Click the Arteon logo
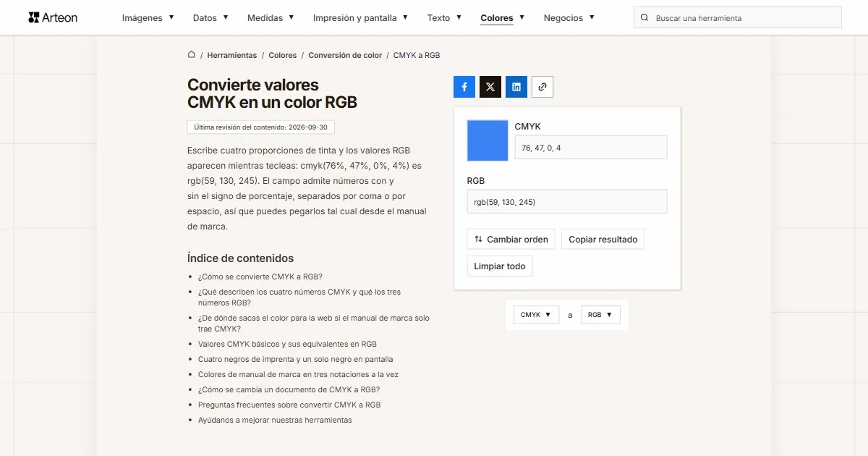 tap(53, 17)
